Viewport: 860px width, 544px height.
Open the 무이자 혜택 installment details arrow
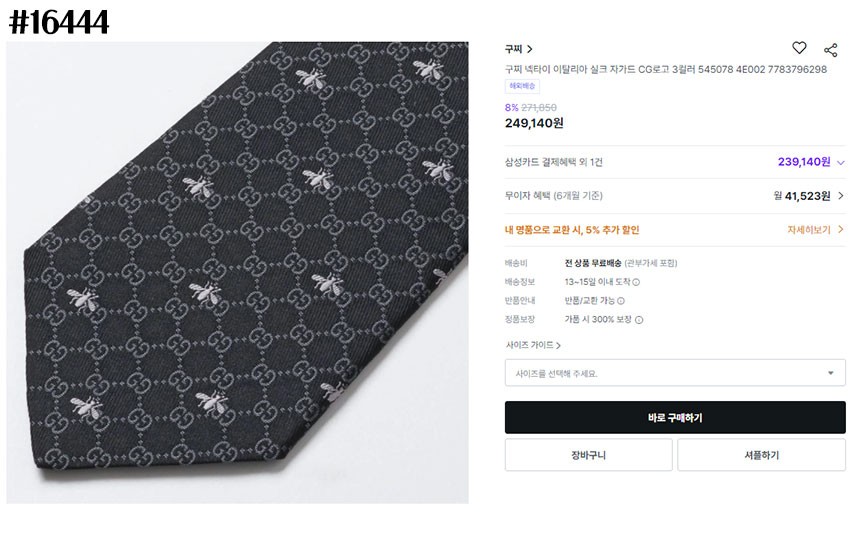pyautogui.click(x=840, y=196)
